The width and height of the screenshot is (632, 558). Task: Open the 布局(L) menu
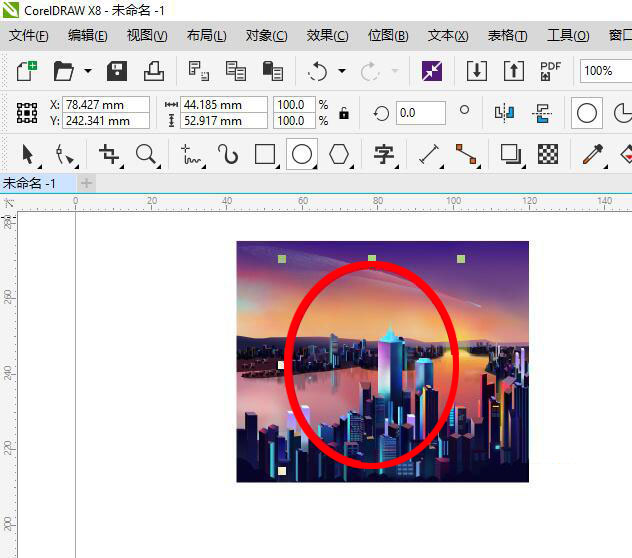tap(206, 35)
